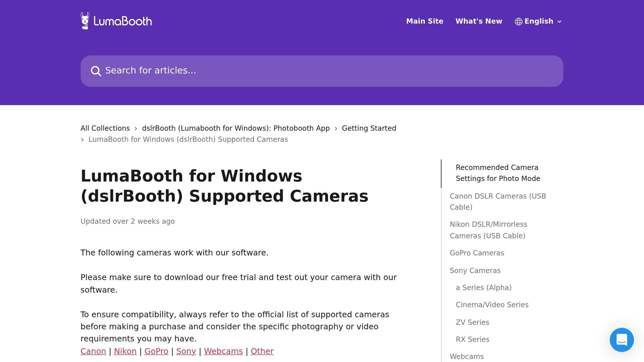Image resolution: width=644 pixels, height=362 pixels.
Task: Open dslrBooth Photobooth App breadcrumb
Action: (236, 128)
